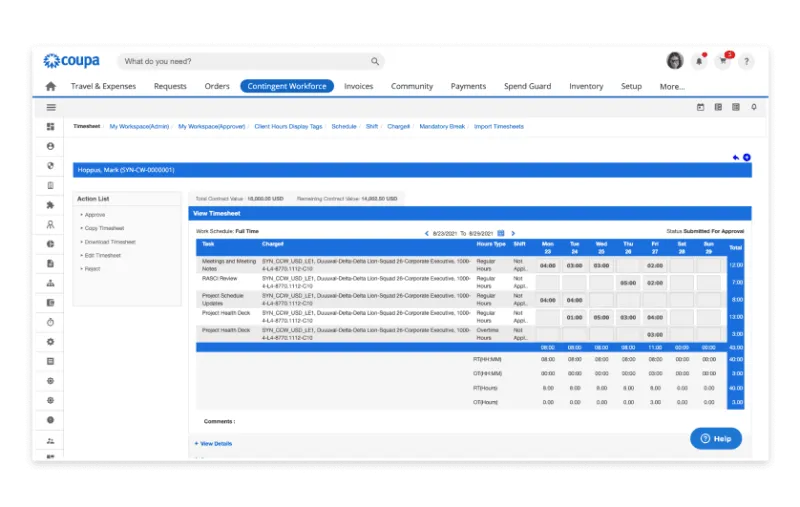Open the user profile avatar

675,61
